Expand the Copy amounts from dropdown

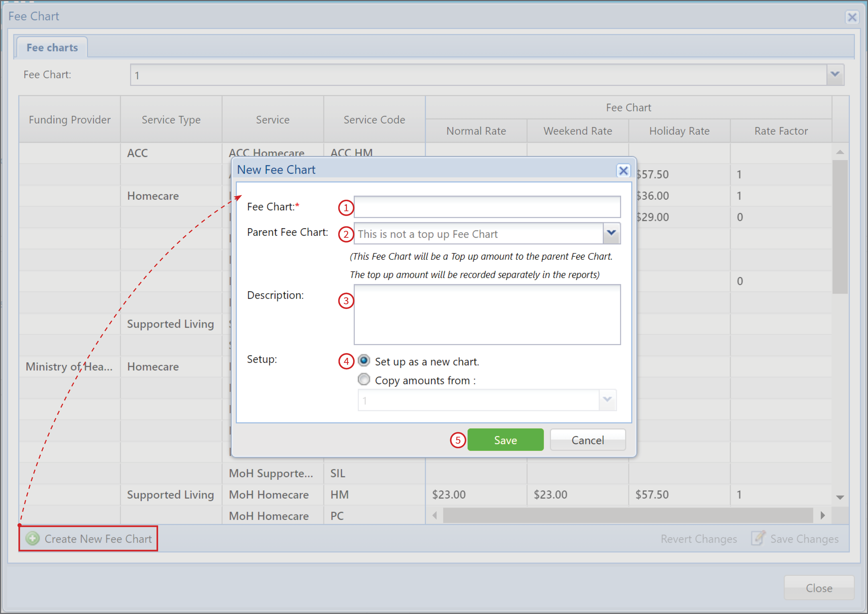pyautogui.click(x=608, y=400)
